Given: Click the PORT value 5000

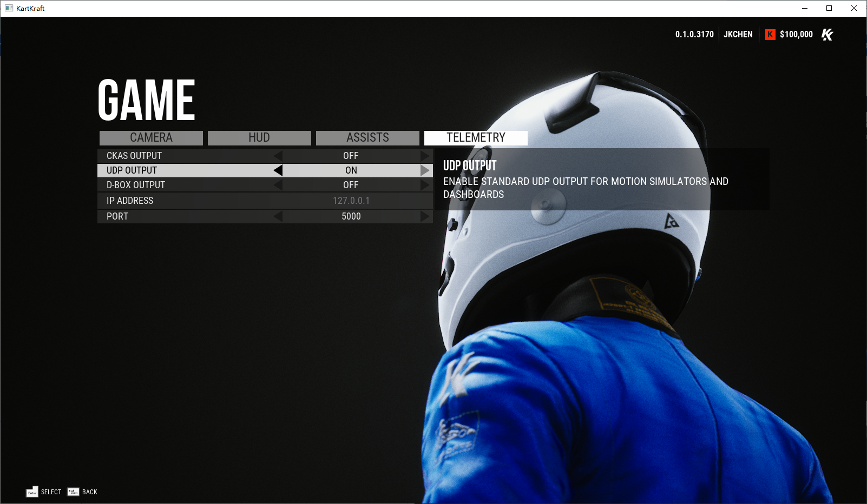Looking at the screenshot, I should pyautogui.click(x=351, y=216).
